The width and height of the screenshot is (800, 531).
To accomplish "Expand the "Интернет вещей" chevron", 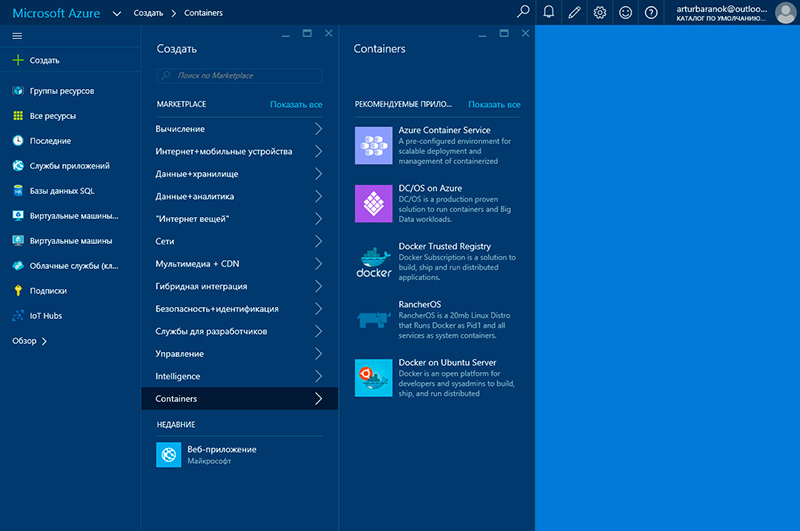I will click(318, 218).
